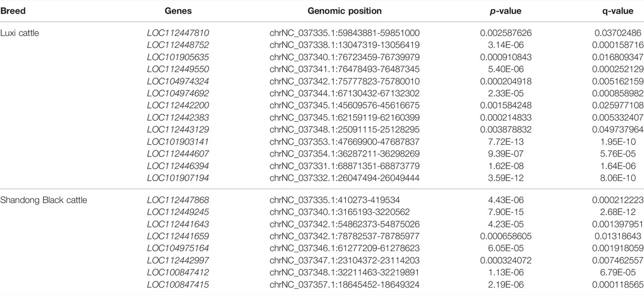Image resolution: width=644 pixels, height=295 pixels.
Task: Select the Luxi cattle row label
Action: [x=20, y=33]
